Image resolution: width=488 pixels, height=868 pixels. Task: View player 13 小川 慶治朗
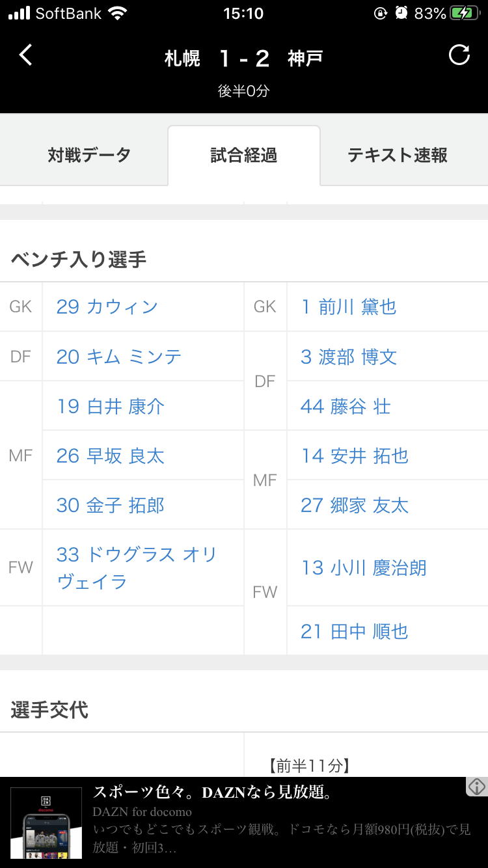(x=364, y=567)
